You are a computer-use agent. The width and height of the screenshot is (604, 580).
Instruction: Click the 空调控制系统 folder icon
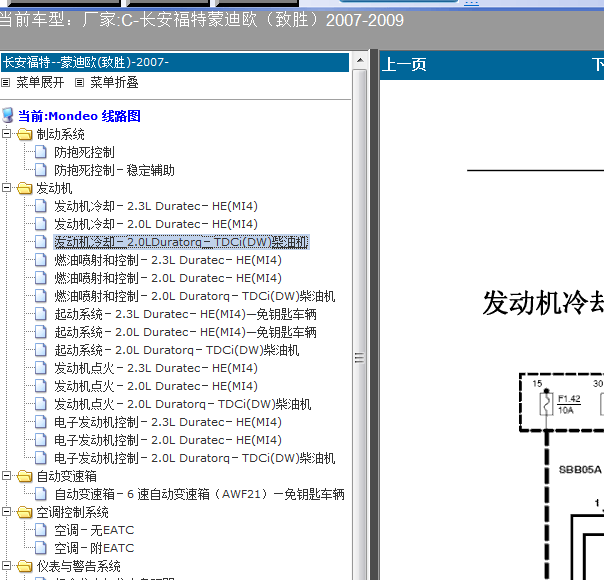tap(25, 512)
